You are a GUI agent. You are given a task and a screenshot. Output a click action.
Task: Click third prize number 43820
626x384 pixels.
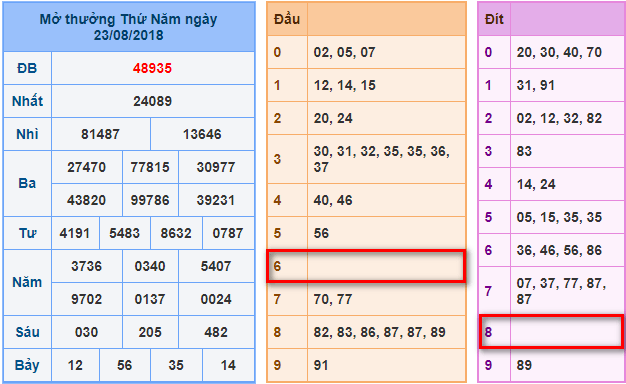(x=86, y=200)
